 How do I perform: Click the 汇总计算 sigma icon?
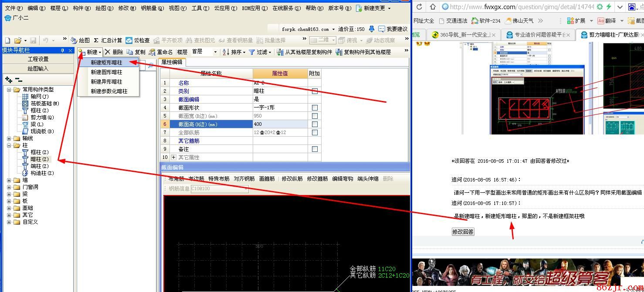pos(96,40)
